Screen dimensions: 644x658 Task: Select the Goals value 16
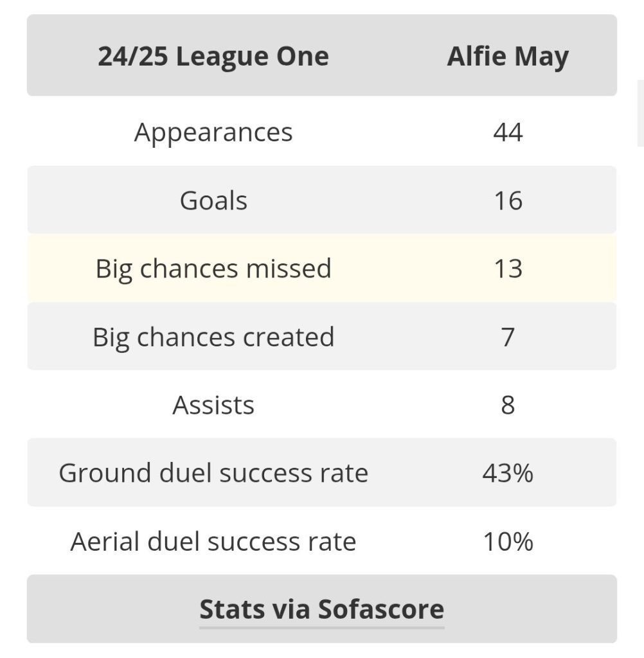(x=508, y=200)
